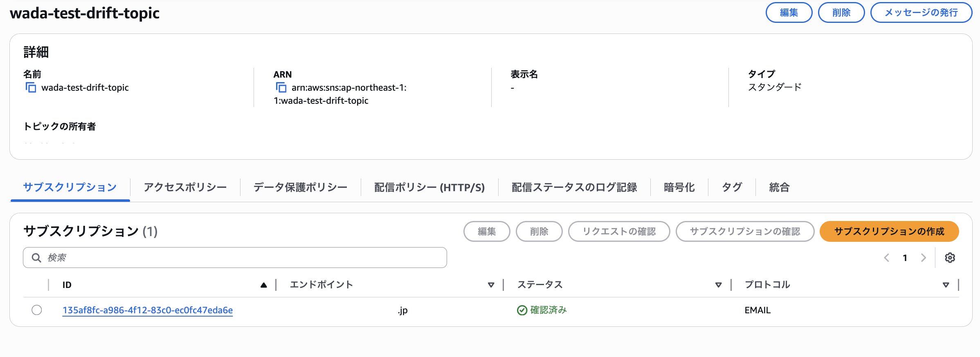Copy the topic name wada-test-drift-topic icon

click(x=31, y=87)
